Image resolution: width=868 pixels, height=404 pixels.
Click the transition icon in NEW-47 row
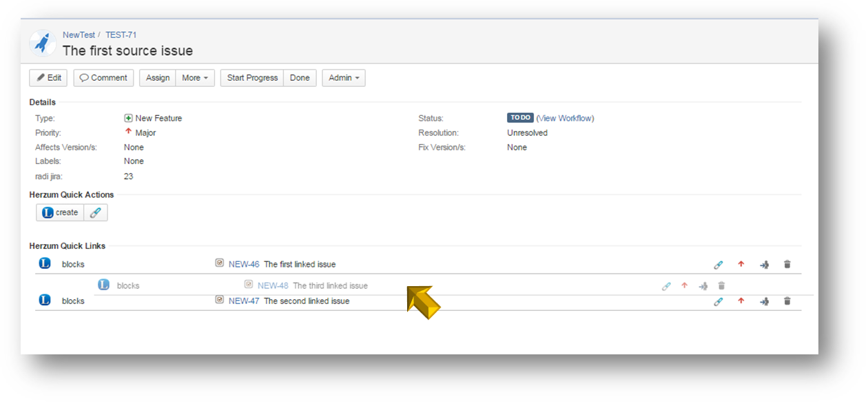(x=764, y=301)
